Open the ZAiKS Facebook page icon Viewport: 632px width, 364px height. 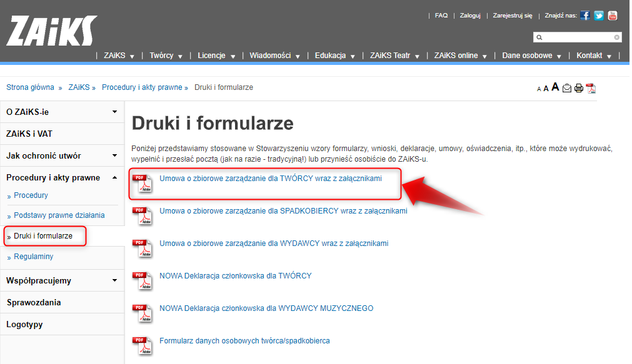[585, 16]
